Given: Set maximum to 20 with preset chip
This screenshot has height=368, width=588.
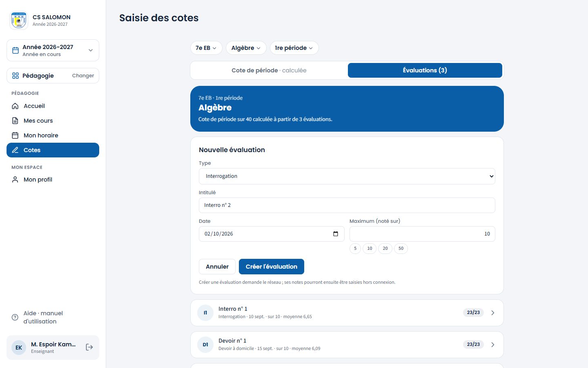Looking at the screenshot, I should tap(385, 248).
